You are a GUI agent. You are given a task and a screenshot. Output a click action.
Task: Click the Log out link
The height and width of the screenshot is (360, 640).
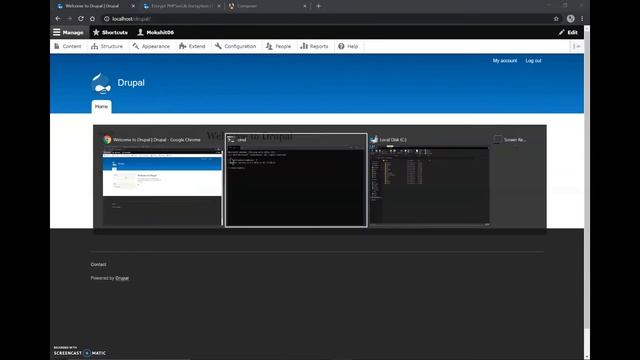click(x=533, y=60)
